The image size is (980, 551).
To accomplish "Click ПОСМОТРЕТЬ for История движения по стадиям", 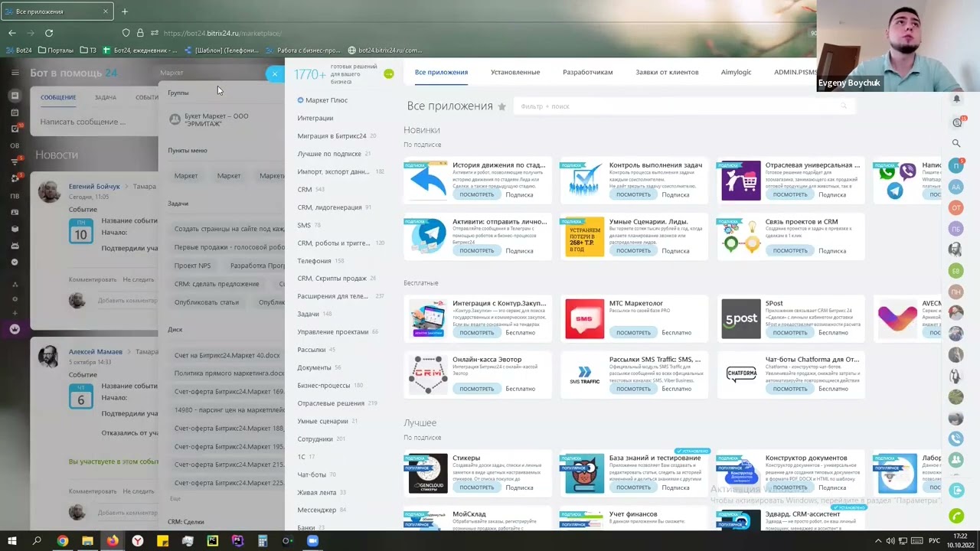I will pyautogui.click(x=477, y=194).
